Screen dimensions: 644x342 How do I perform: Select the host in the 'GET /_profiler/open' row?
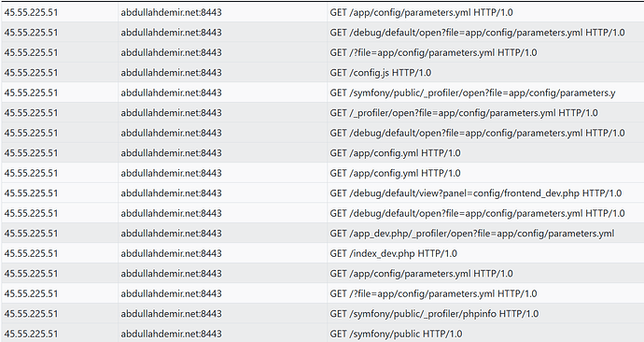172,113
